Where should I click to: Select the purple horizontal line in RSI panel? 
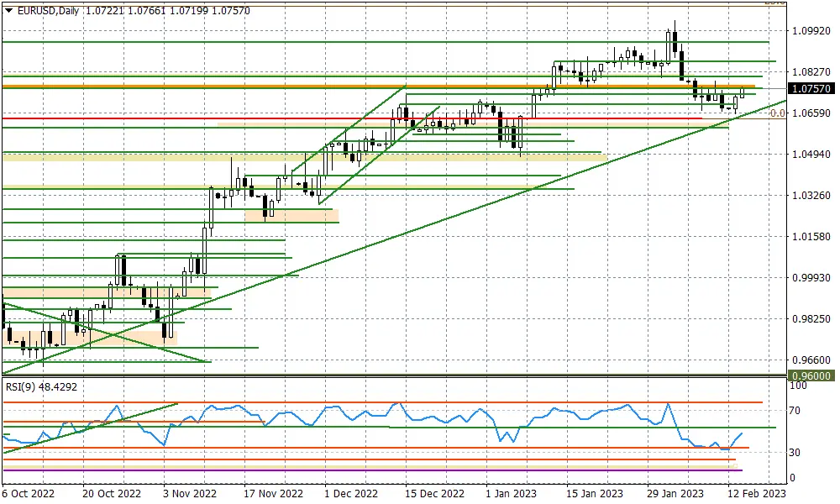(x=372, y=470)
